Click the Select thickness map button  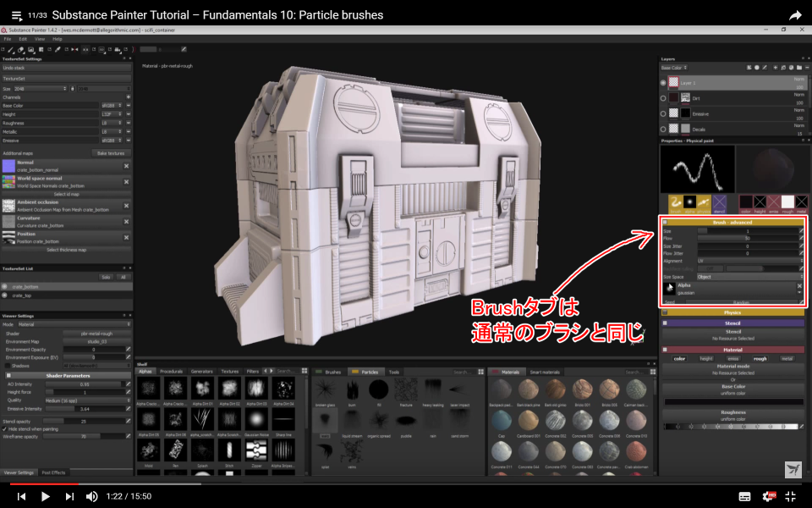coord(66,250)
